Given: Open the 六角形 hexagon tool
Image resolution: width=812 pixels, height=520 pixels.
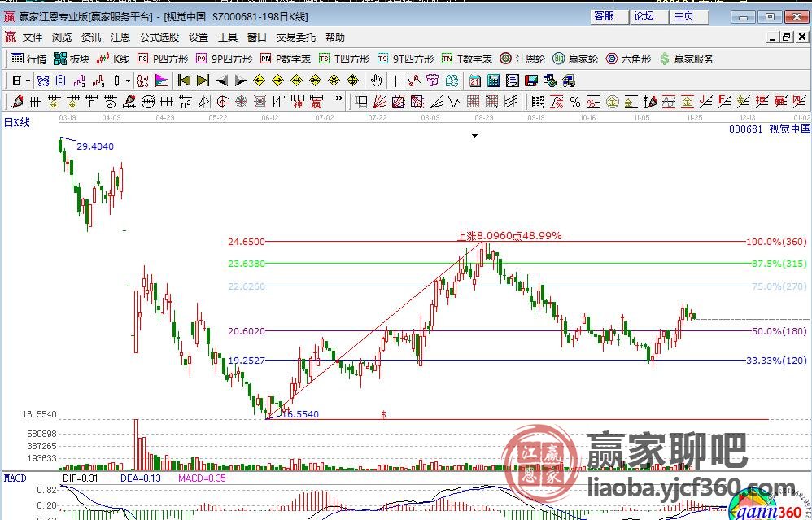Looking at the screenshot, I should [629, 59].
